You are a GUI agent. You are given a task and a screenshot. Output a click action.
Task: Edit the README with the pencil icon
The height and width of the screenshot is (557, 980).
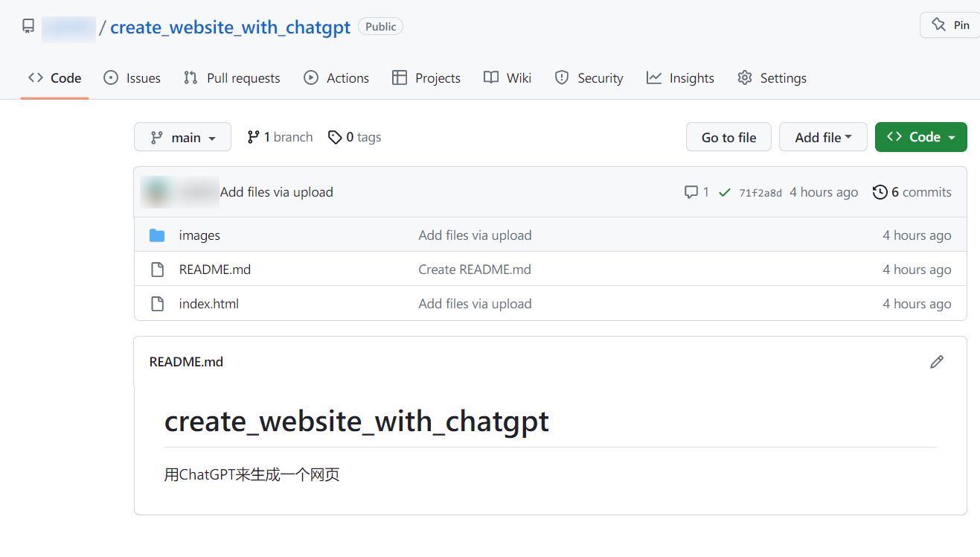(x=937, y=362)
